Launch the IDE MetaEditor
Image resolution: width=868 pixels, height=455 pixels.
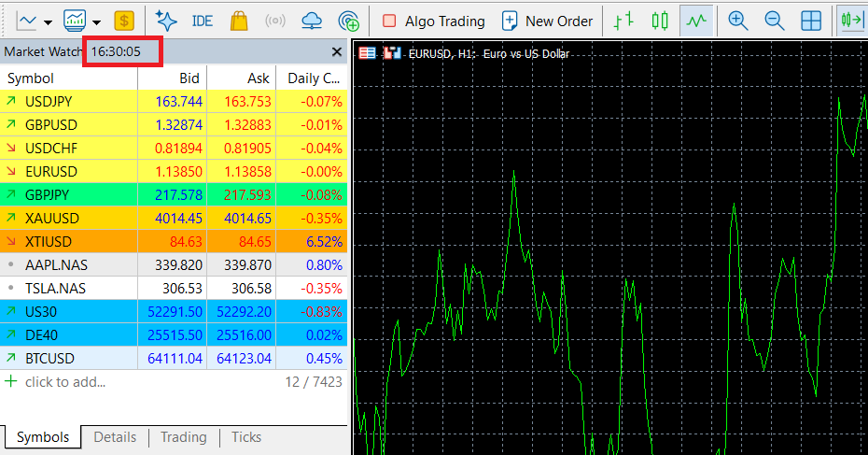tap(202, 21)
